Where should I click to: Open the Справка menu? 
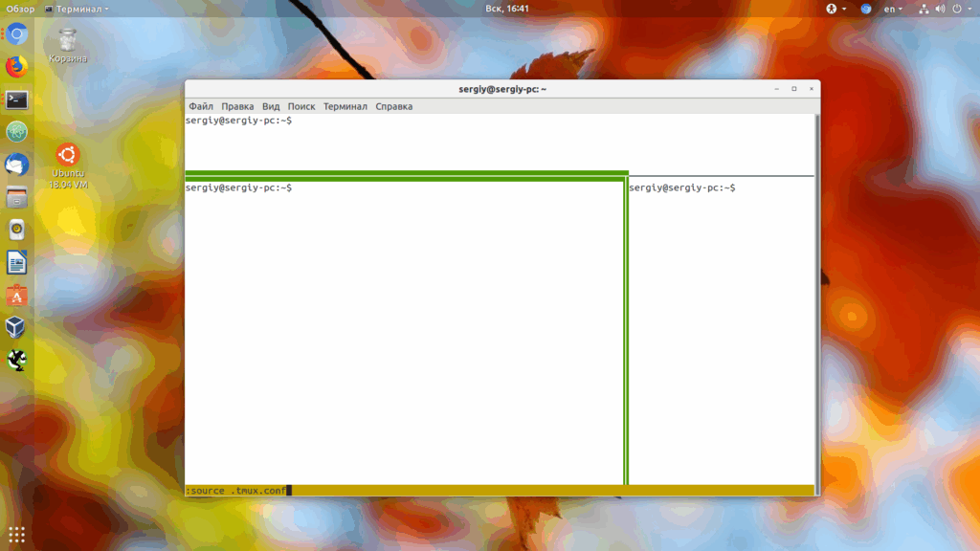coord(393,106)
